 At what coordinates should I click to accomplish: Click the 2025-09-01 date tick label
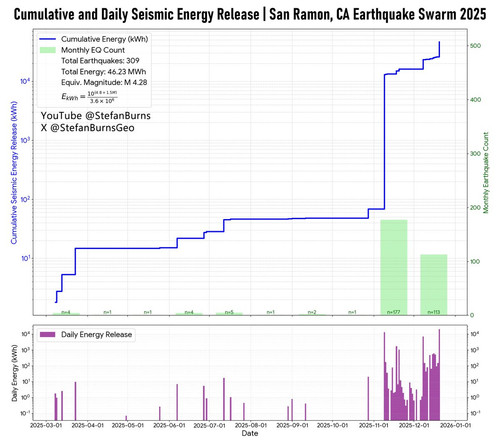[x=292, y=426]
